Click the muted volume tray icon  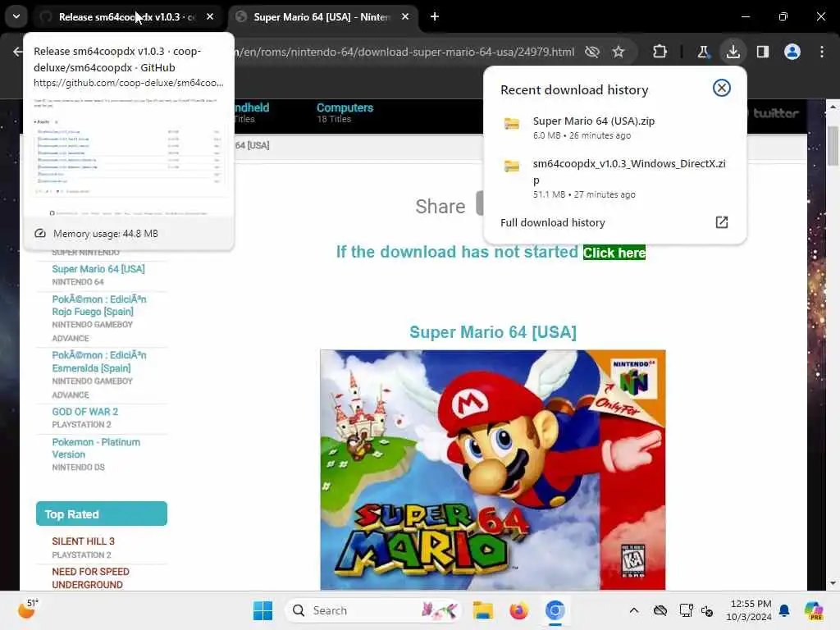point(707,610)
